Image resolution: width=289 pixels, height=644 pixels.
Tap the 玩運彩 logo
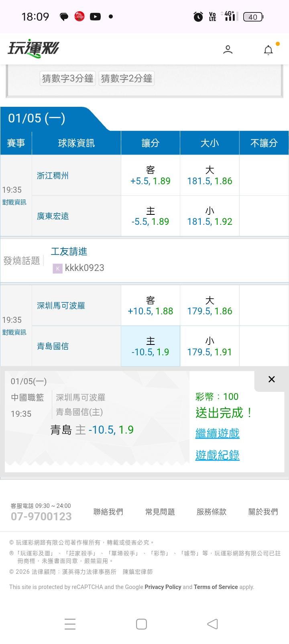(x=33, y=49)
